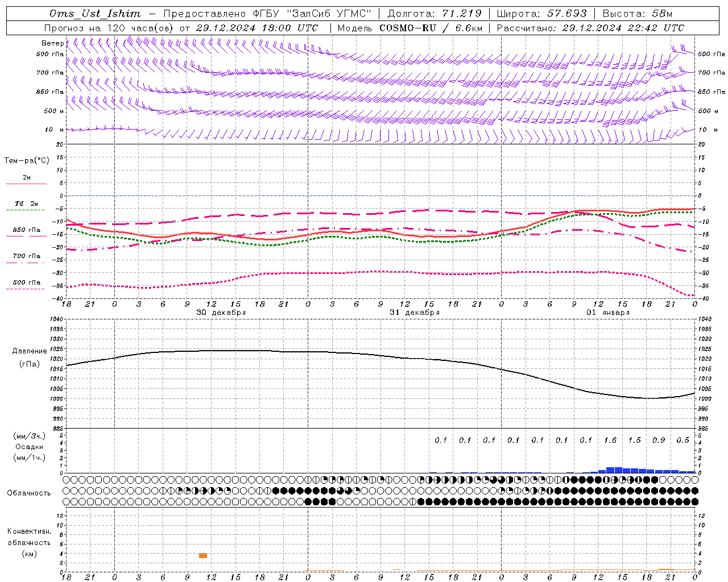Click the Осадки precipitation label
Screen dimensions: 728x582
click(30, 447)
